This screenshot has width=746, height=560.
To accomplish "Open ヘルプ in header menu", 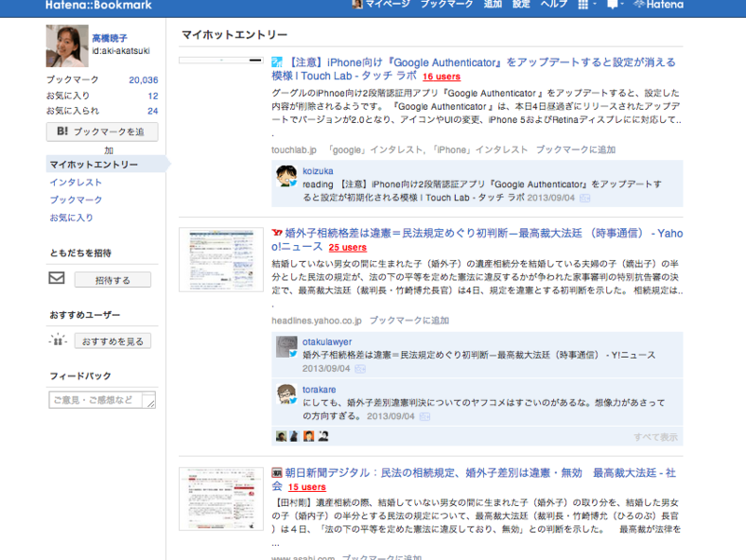I will click(x=554, y=5).
